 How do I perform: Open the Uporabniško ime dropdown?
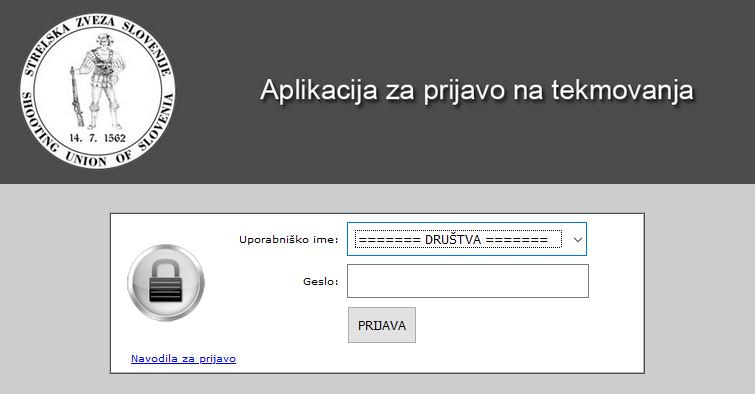[467, 239]
